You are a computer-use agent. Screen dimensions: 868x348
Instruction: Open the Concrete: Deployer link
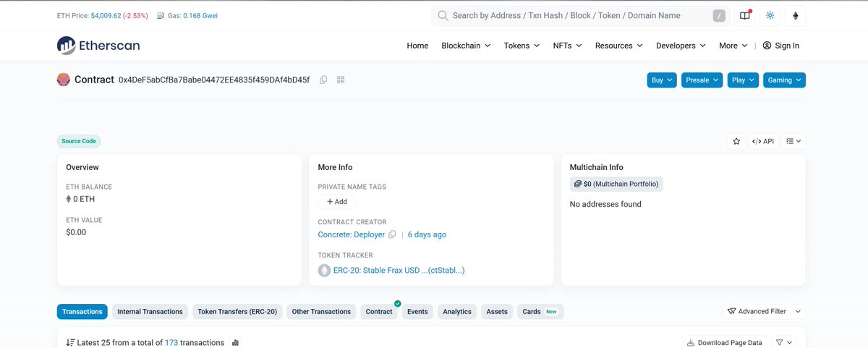[352, 234]
